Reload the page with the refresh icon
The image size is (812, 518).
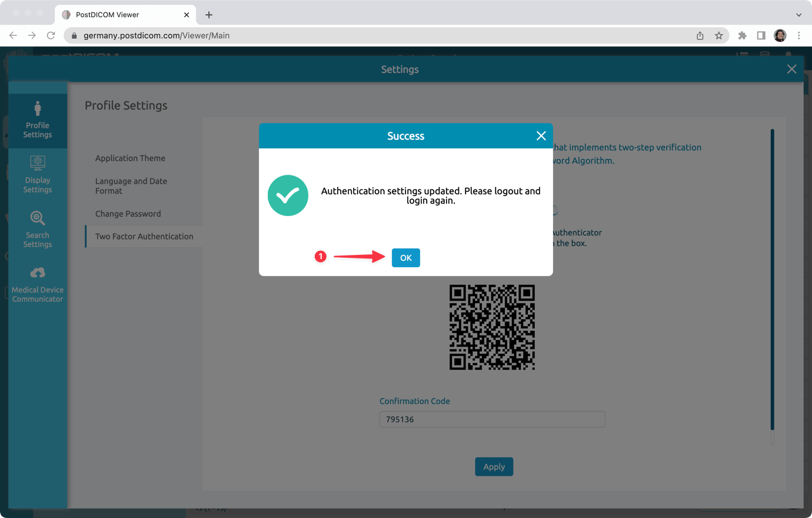click(x=51, y=35)
